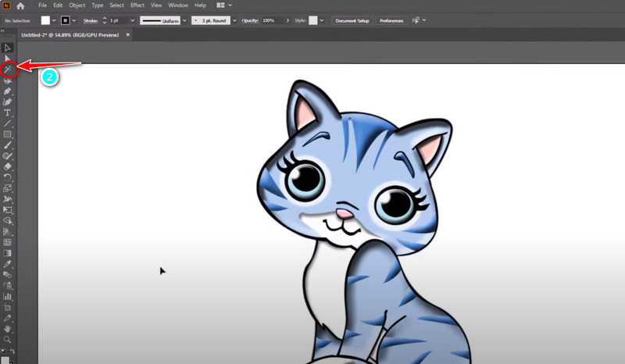Select the Selection tool (black arrow)

(7, 48)
